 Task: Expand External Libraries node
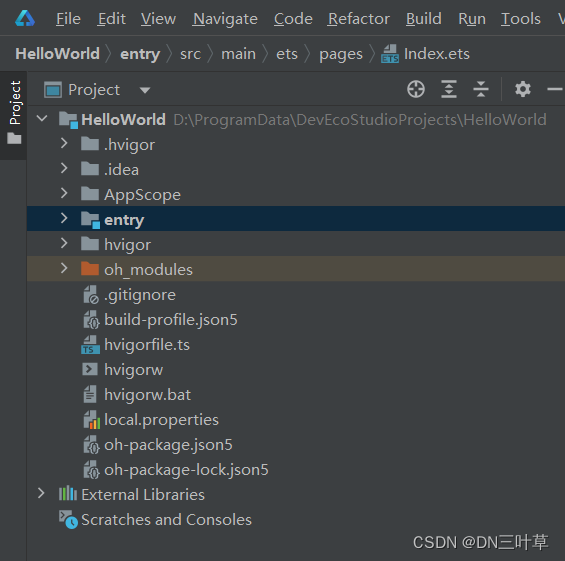click(x=41, y=493)
